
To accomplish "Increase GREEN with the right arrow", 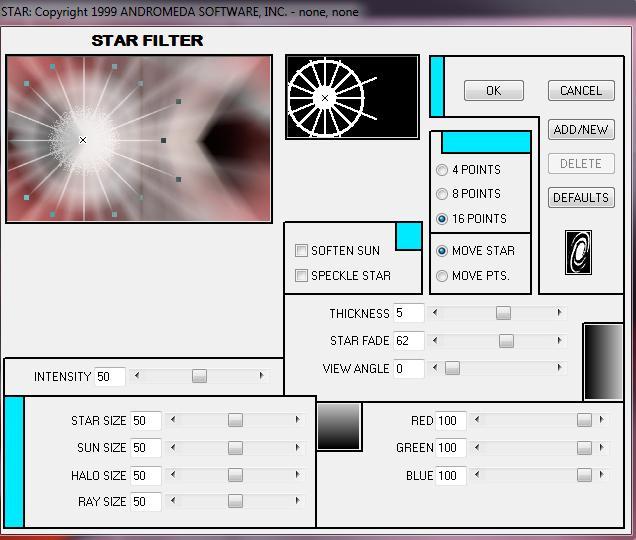I will click(x=602, y=447).
